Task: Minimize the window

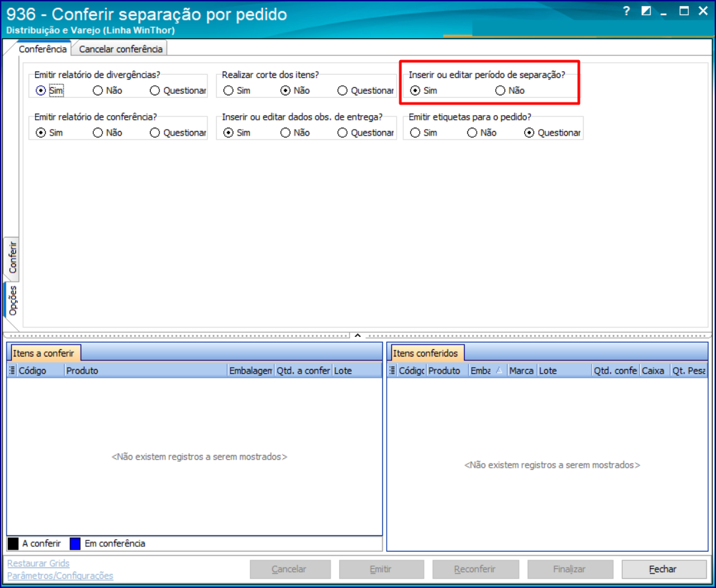Action: (x=664, y=13)
